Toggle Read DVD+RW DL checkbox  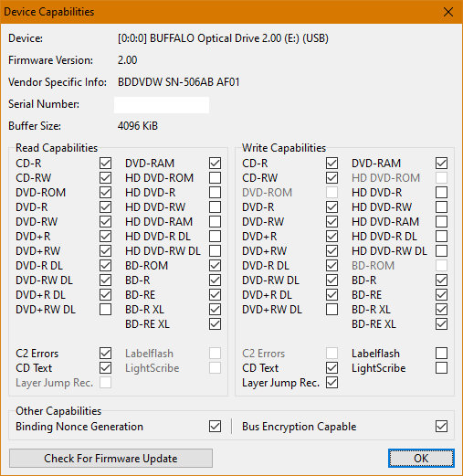pyautogui.click(x=105, y=310)
